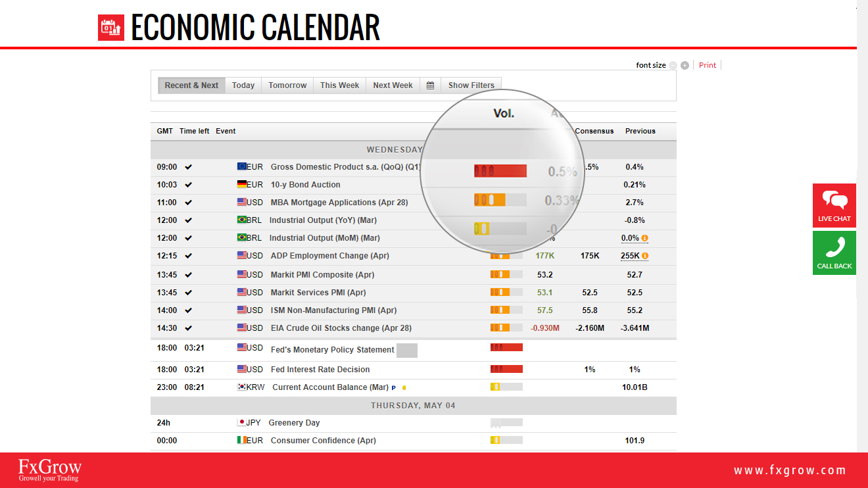Select the Recent & Next tab
The image size is (868, 488).
tap(191, 85)
